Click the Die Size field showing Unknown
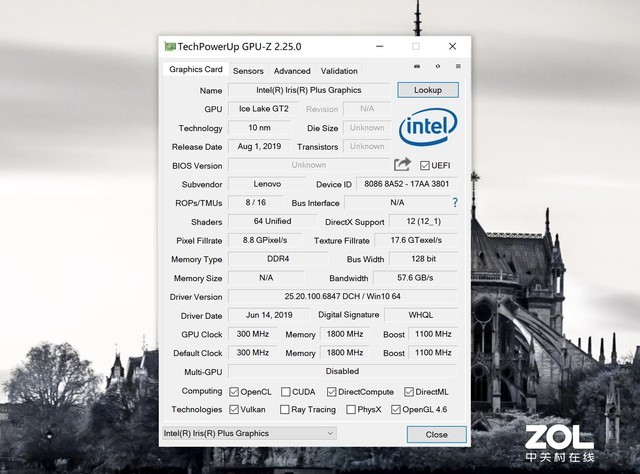640x474 pixels. [x=367, y=127]
